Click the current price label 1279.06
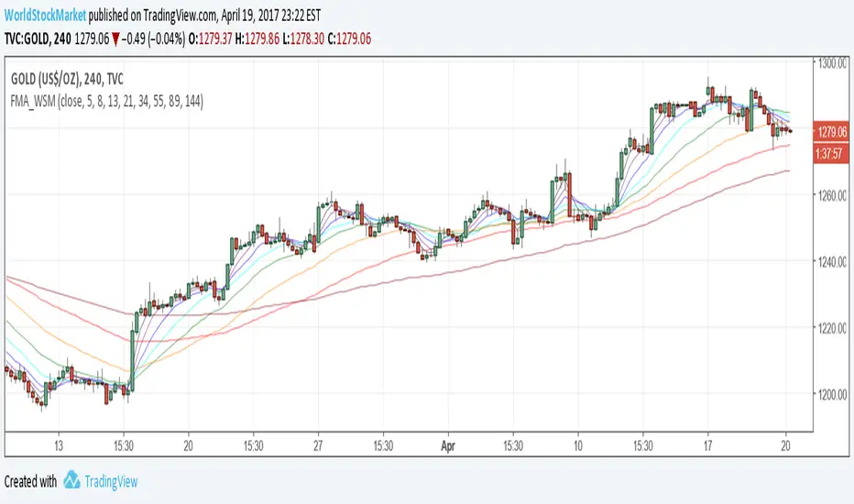The image size is (854, 504). point(832,133)
